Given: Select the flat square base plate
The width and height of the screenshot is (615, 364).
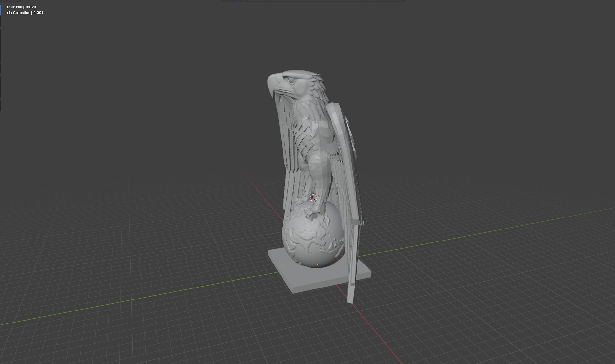Looking at the screenshot, I should click(320, 271).
